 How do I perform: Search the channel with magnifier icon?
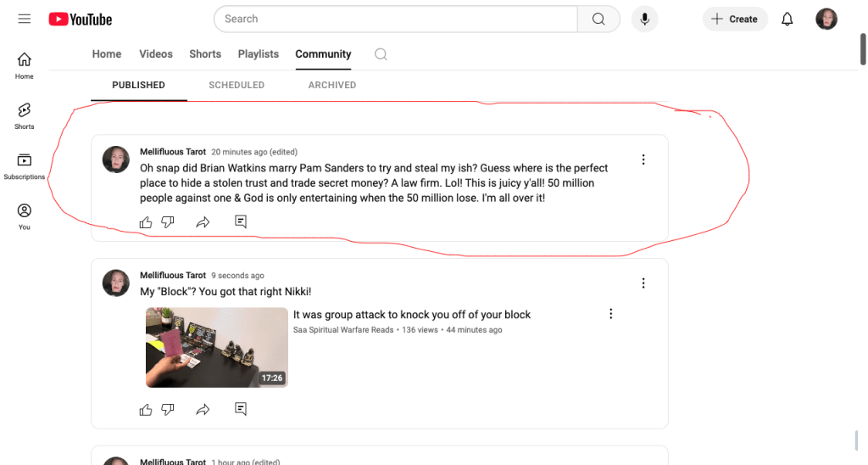coord(381,54)
